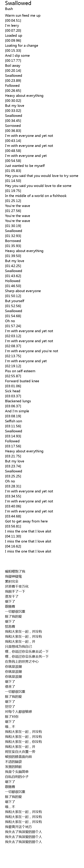Click the timestamp [01:25.12]
This screenshot has width=84, height=868.
click(x=13, y=201)
